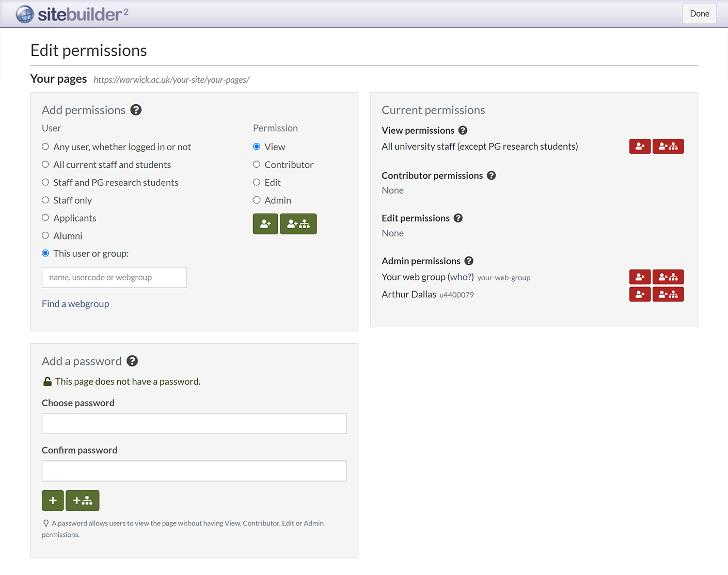Remove your web group's admin from subpages
This screenshot has width=728, height=575.
(x=668, y=277)
